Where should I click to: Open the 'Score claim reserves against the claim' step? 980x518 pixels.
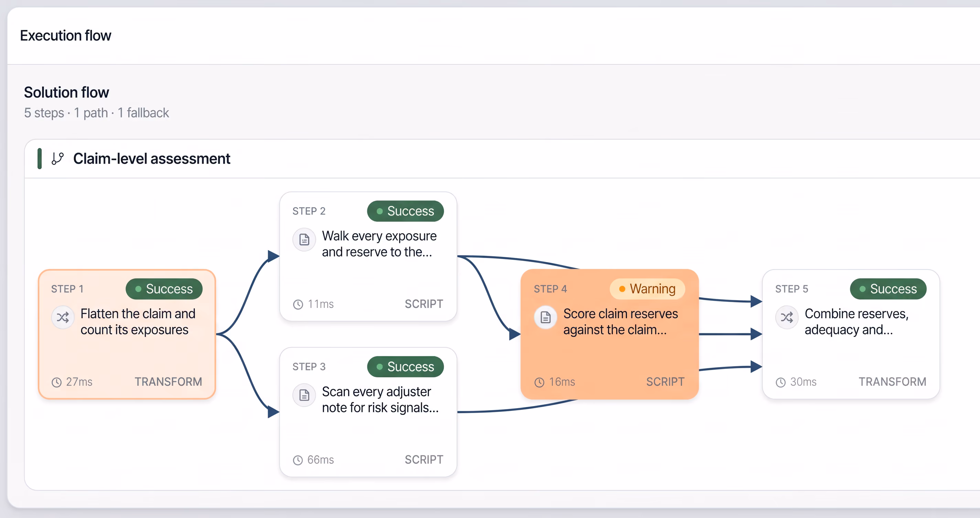tap(609, 334)
